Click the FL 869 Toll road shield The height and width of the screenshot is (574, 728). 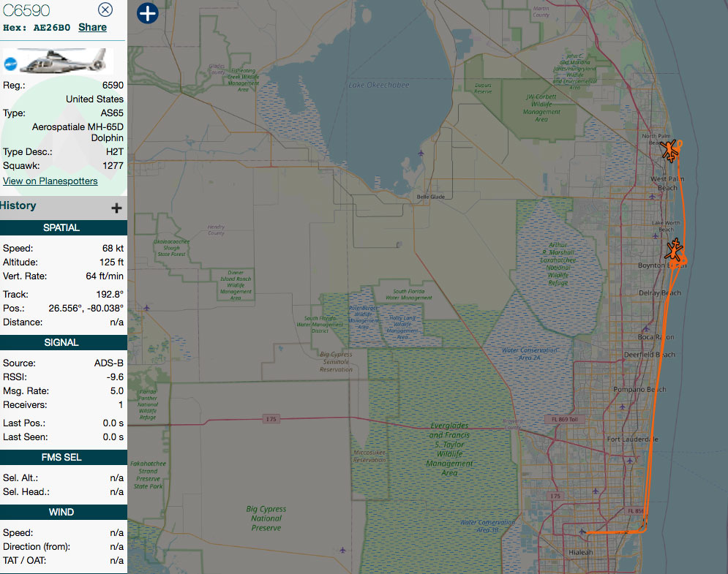click(564, 420)
